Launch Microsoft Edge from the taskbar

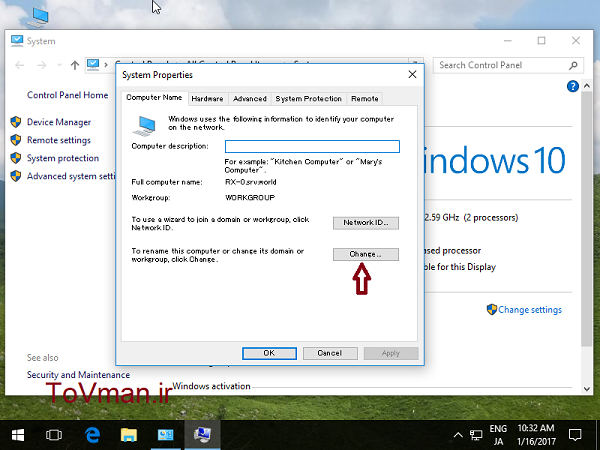(92, 435)
